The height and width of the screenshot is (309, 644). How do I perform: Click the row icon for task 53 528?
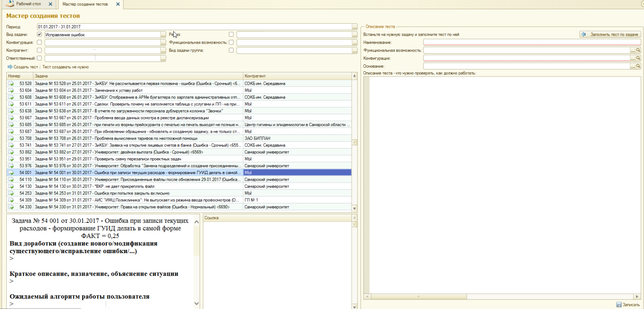11,84
